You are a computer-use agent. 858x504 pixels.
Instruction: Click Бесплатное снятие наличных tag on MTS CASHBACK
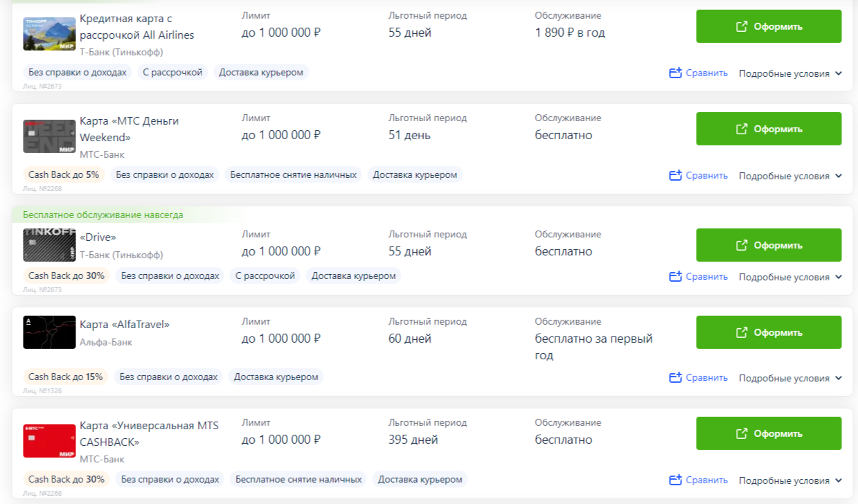tap(298, 479)
